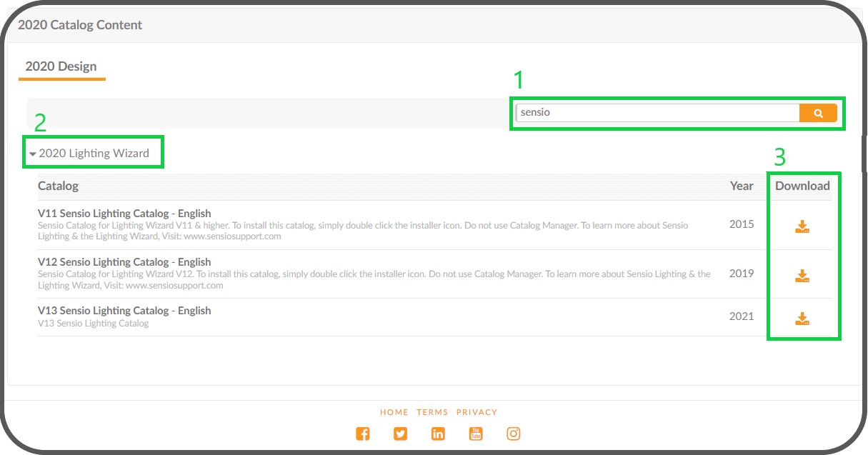Viewport: 868px width, 455px height.
Task: Open the PRIVACY policy link
Action: click(477, 411)
